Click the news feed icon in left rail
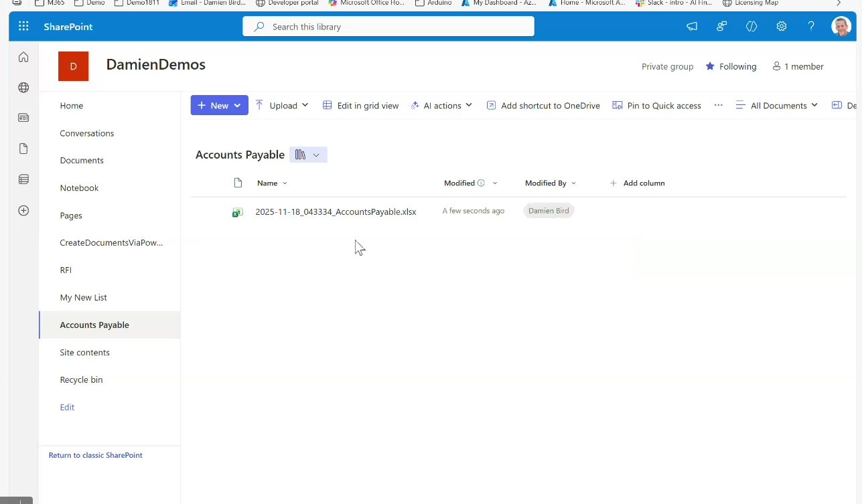Image resolution: width=862 pixels, height=504 pixels. tap(23, 118)
